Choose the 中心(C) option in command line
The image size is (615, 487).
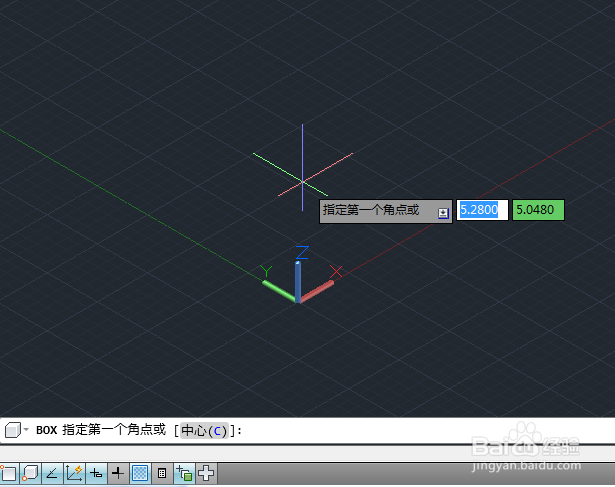tap(204, 431)
